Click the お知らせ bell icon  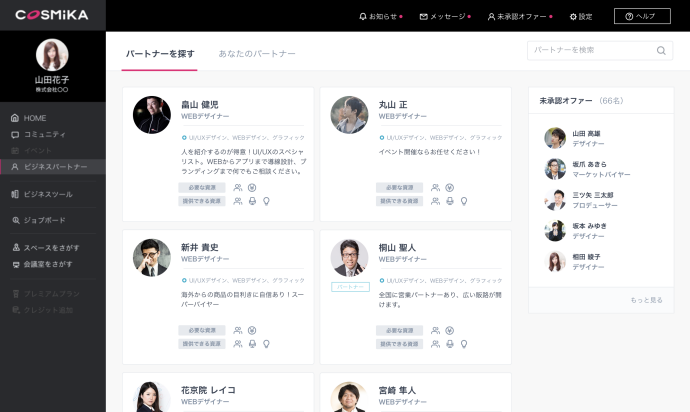coord(363,17)
